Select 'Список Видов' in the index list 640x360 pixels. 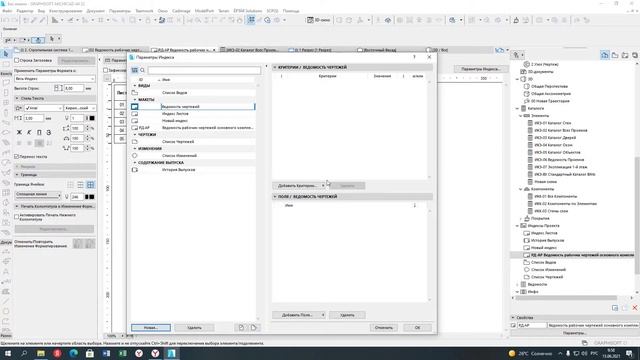coord(193,93)
